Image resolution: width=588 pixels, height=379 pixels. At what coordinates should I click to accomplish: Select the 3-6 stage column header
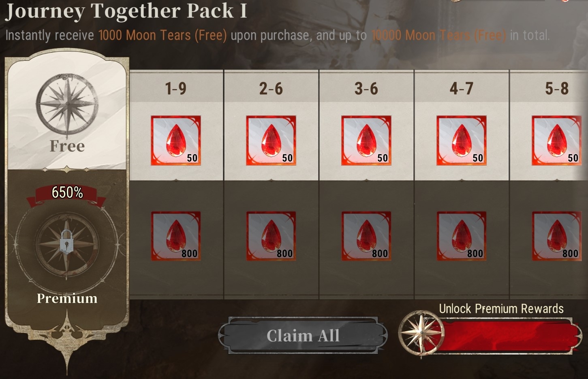click(366, 88)
